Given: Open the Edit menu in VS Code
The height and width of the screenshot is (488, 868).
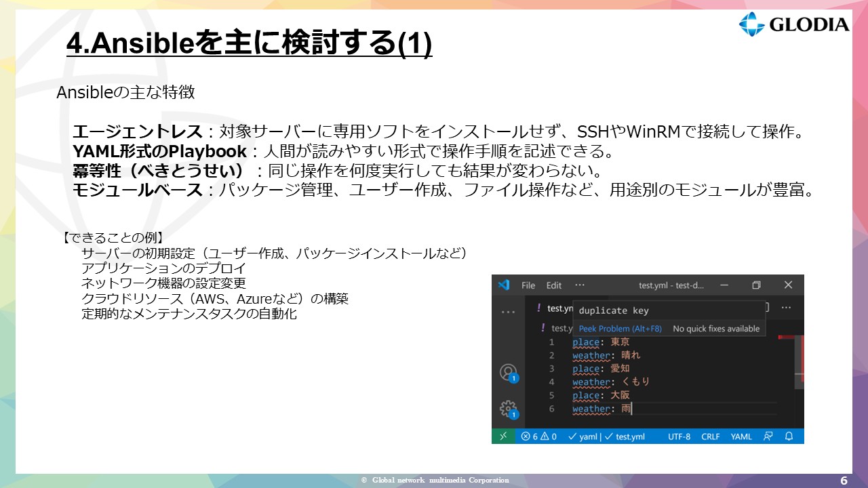Looking at the screenshot, I should click(x=554, y=285).
